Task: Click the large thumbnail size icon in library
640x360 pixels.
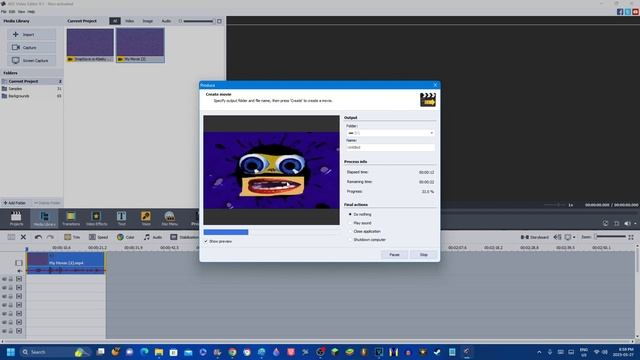Action: coord(219,21)
